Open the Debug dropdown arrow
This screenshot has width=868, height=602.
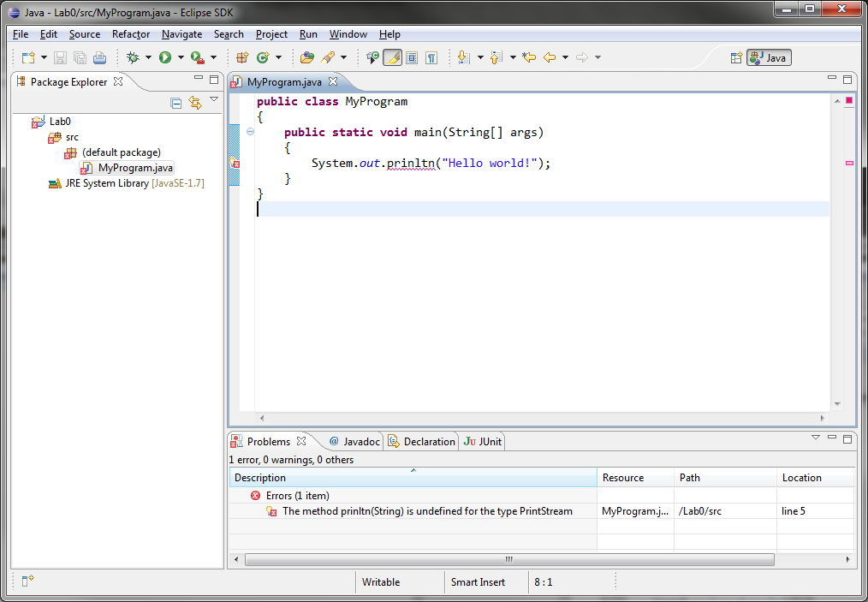148,57
